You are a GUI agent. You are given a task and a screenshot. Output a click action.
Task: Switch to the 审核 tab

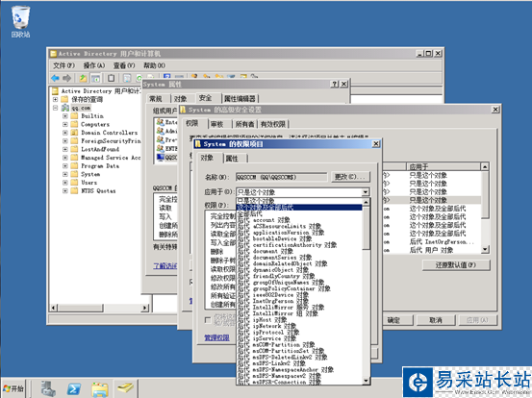click(x=217, y=124)
